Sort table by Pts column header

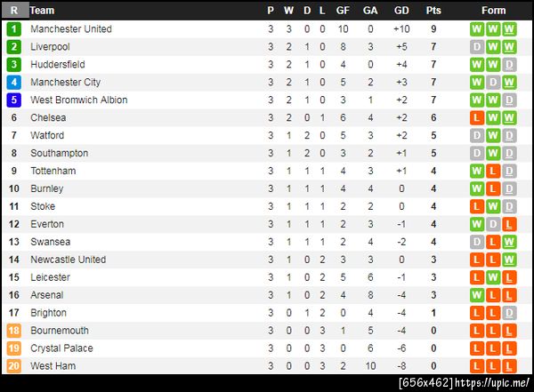[x=433, y=11]
